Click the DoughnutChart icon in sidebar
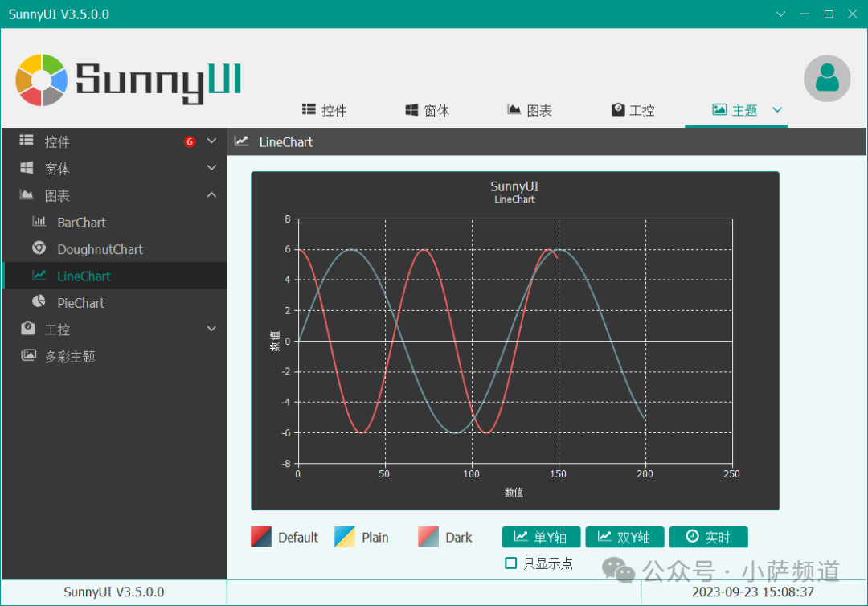 click(39, 248)
